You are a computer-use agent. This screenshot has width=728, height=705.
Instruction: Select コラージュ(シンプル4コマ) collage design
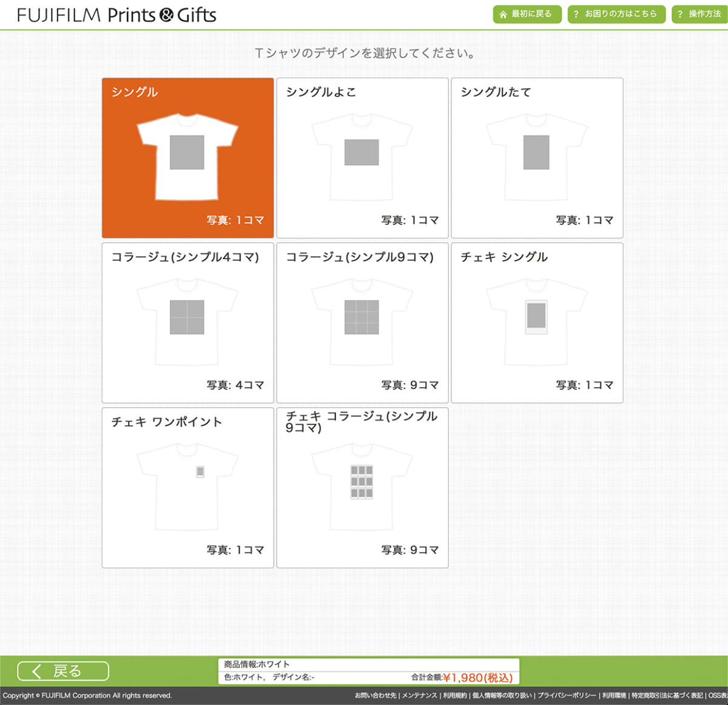187,323
